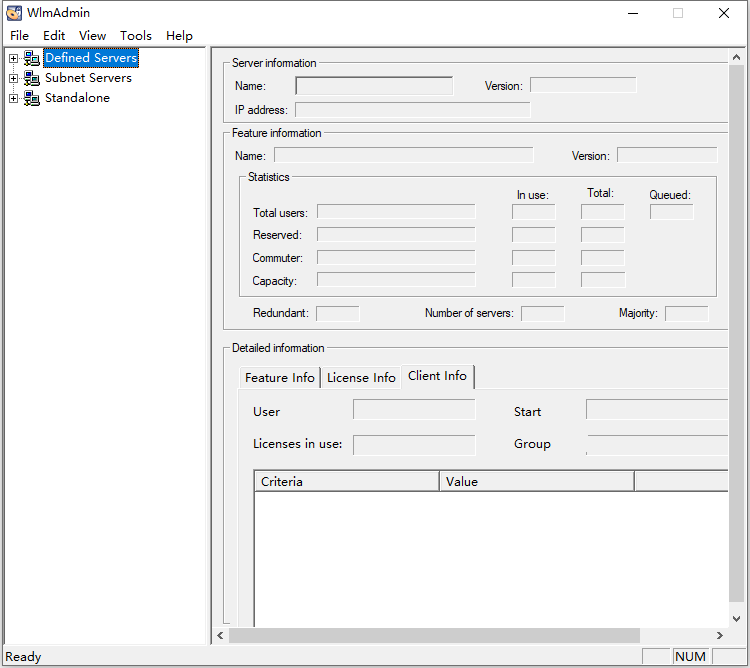Click the Redundant field
The height and width of the screenshot is (668, 750).
click(x=338, y=314)
